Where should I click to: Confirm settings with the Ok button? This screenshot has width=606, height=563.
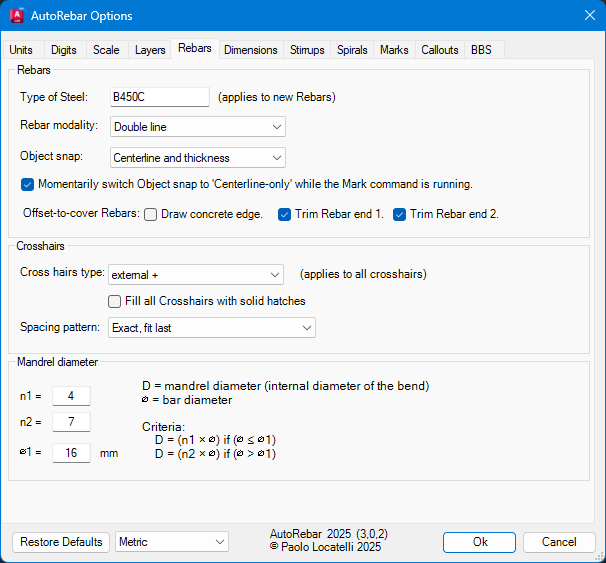[480, 542]
